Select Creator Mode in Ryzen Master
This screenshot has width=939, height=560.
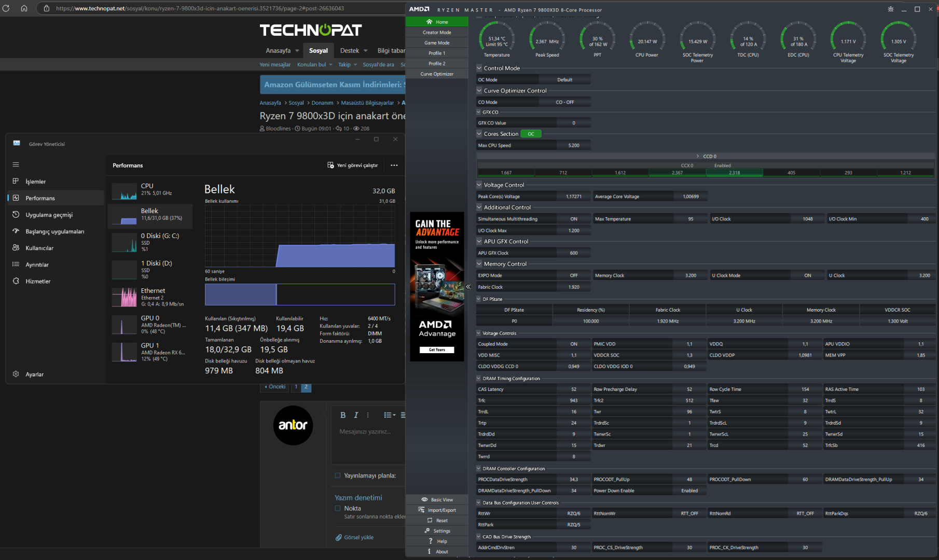tap(437, 32)
